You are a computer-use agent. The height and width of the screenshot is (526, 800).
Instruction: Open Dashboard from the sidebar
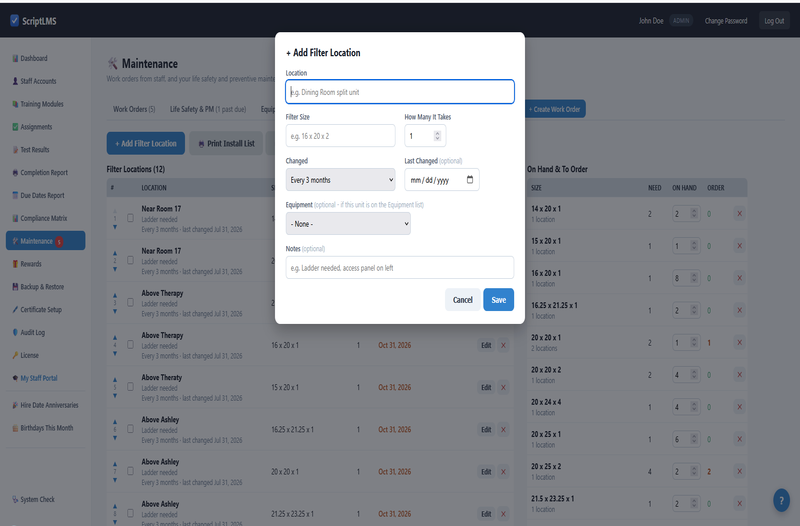(34, 58)
